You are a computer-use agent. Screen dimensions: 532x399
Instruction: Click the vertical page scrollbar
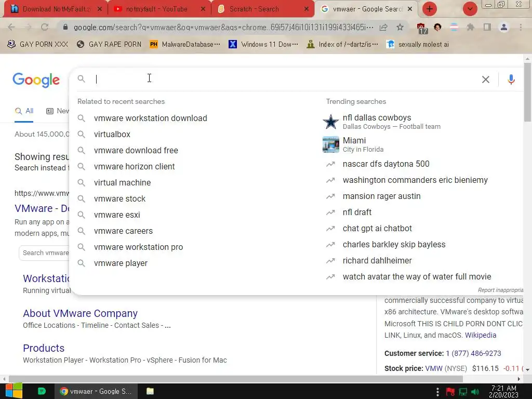(x=527, y=92)
